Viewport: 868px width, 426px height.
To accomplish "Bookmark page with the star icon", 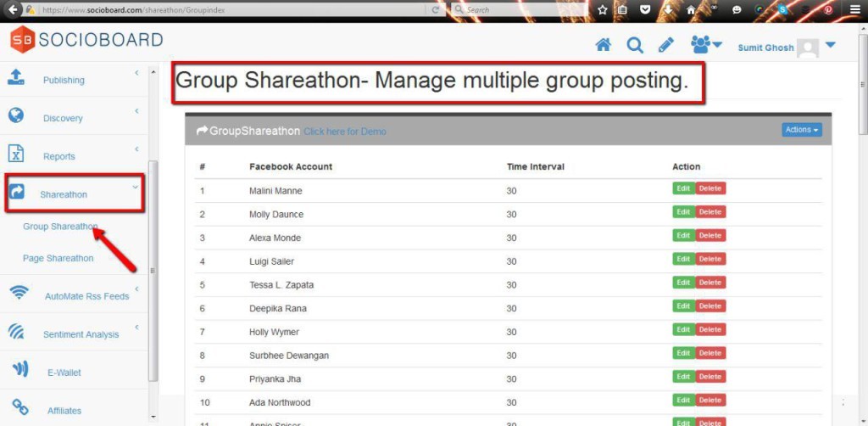I will pyautogui.click(x=603, y=10).
